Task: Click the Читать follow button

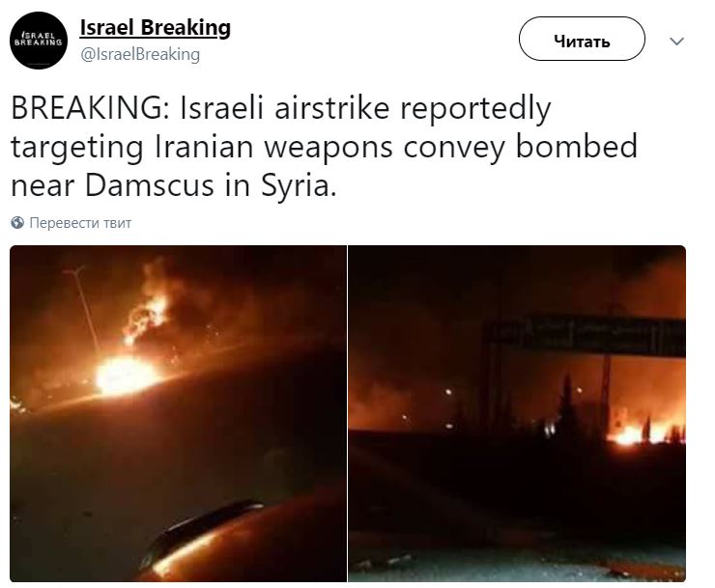Action: point(582,39)
